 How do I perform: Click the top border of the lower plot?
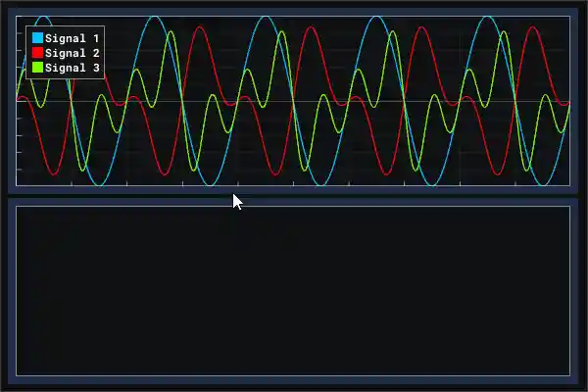pyautogui.click(x=294, y=206)
